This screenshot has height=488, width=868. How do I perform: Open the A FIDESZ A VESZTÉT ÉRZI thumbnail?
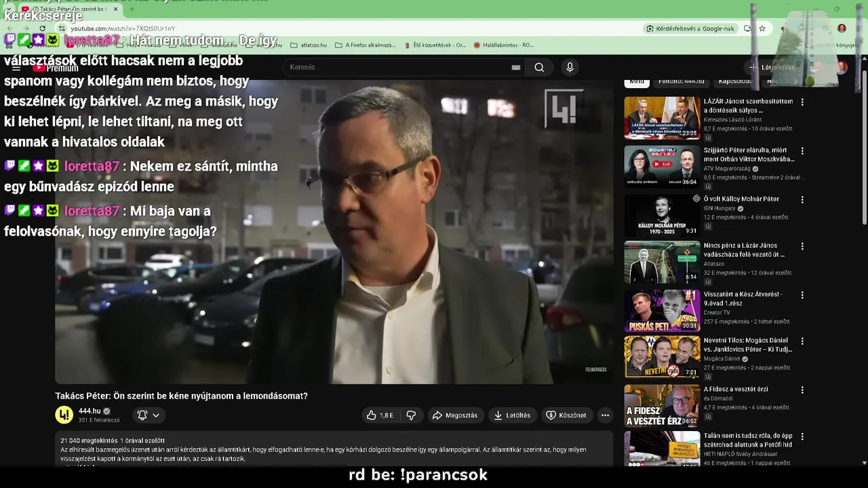[x=662, y=406]
